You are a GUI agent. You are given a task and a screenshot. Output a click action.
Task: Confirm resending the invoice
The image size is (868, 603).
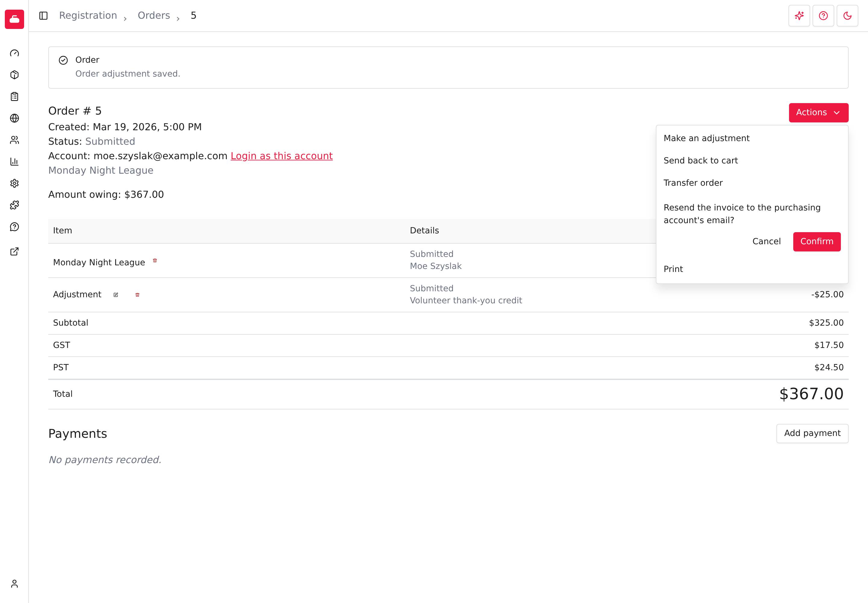817,242
